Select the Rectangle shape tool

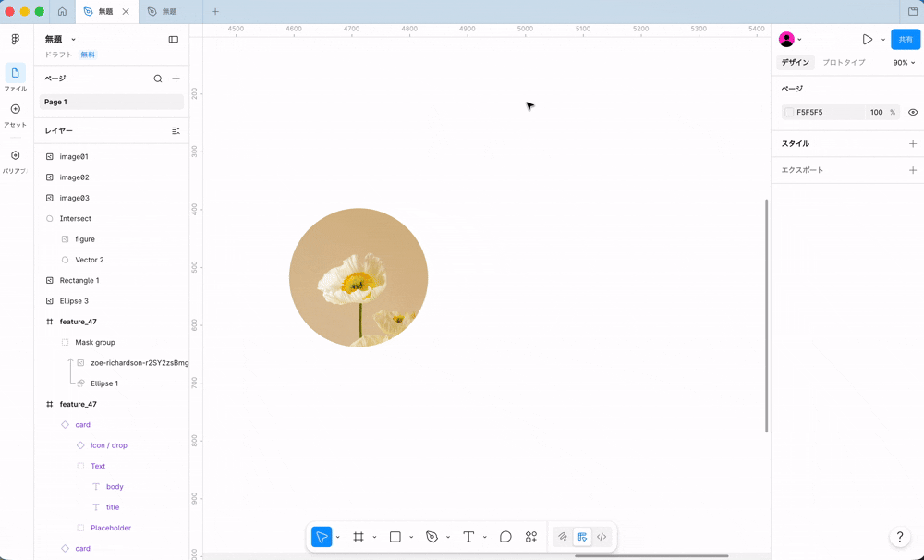tap(395, 536)
